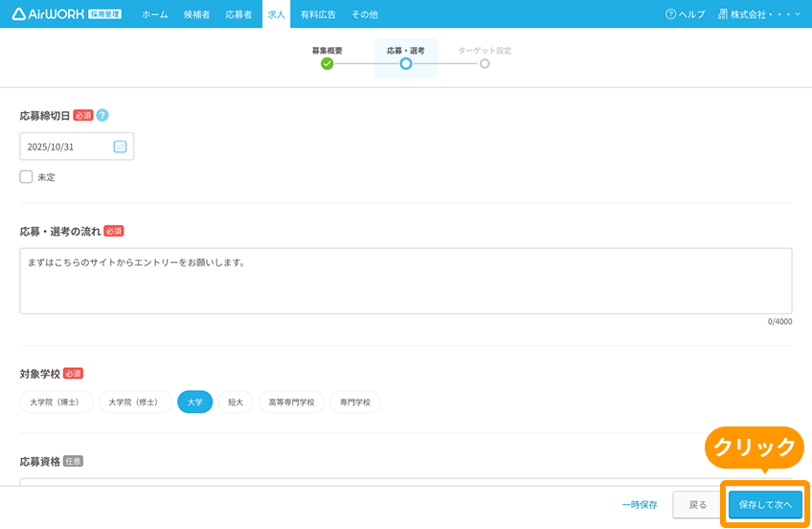Select 大学院（修士） school option
Image resolution: width=812 pixels, height=529 pixels.
(x=135, y=402)
